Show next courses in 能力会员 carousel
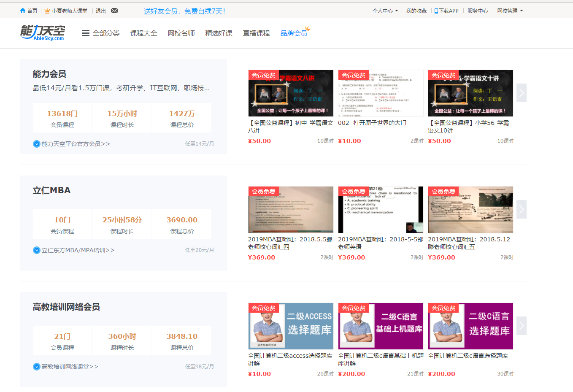 pos(521,93)
